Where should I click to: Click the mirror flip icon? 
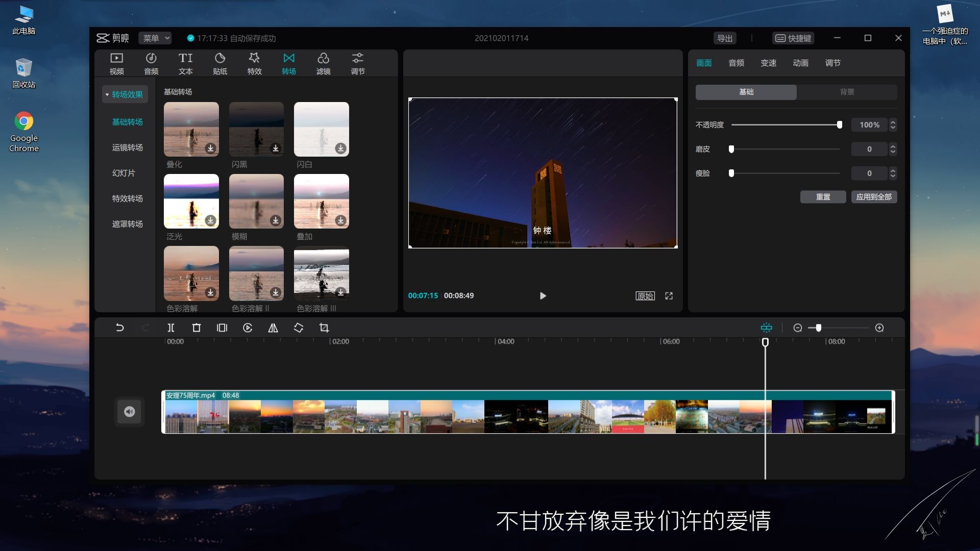point(273,328)
